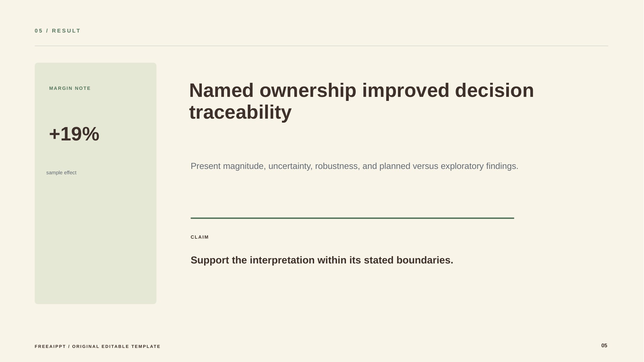Select the "MARGIN NOTE" label
644x362 pixels.
tap(70, 88)
